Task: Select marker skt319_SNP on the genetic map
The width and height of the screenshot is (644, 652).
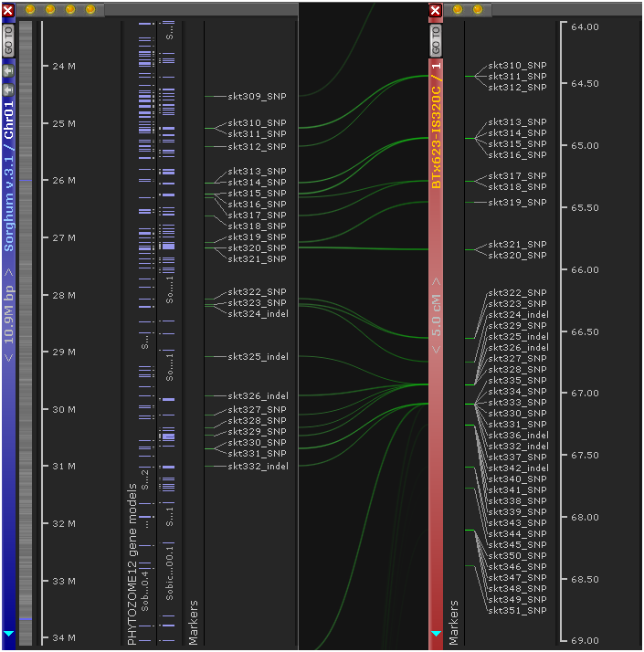Action: pos(517,203)
